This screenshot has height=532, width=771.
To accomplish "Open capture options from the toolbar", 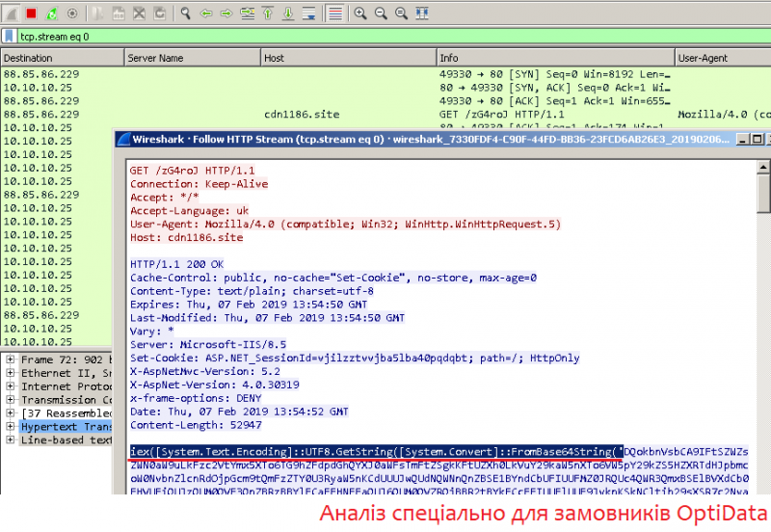I will click(72, 13).
